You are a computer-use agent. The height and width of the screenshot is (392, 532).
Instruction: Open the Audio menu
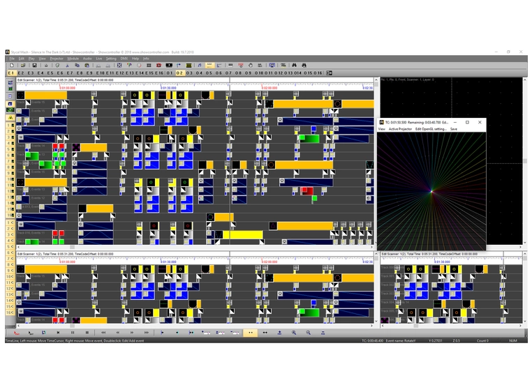click(87, 59)
